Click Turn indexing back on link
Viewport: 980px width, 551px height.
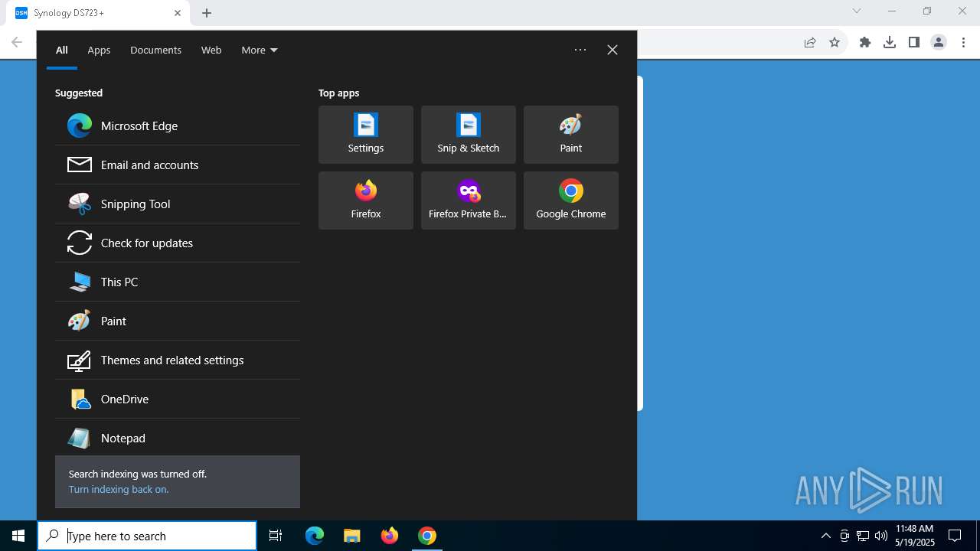119,489
